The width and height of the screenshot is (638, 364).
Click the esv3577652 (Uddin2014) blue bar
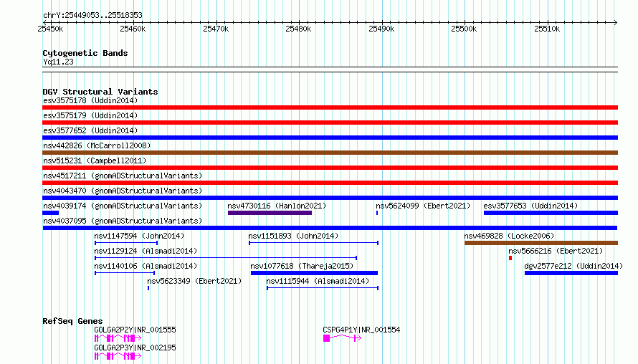(x=330, y=138)
